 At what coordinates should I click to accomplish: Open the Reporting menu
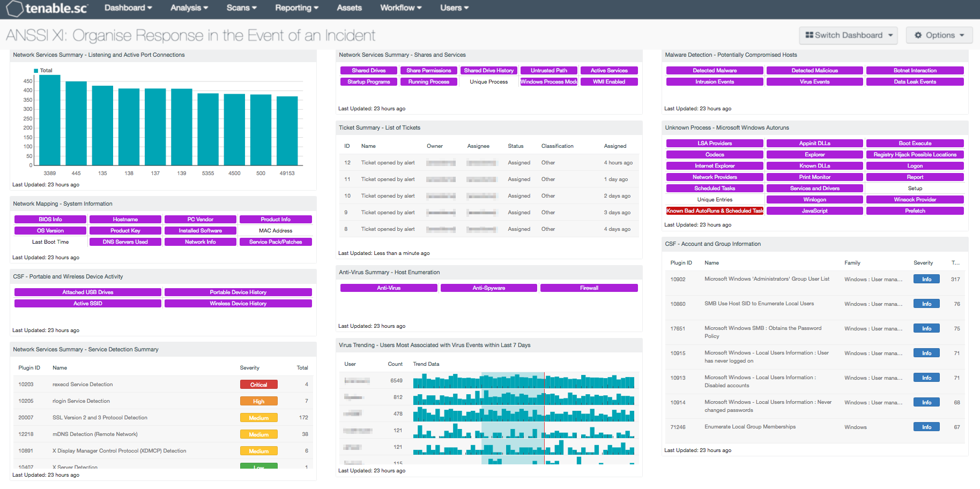(296, 8)
